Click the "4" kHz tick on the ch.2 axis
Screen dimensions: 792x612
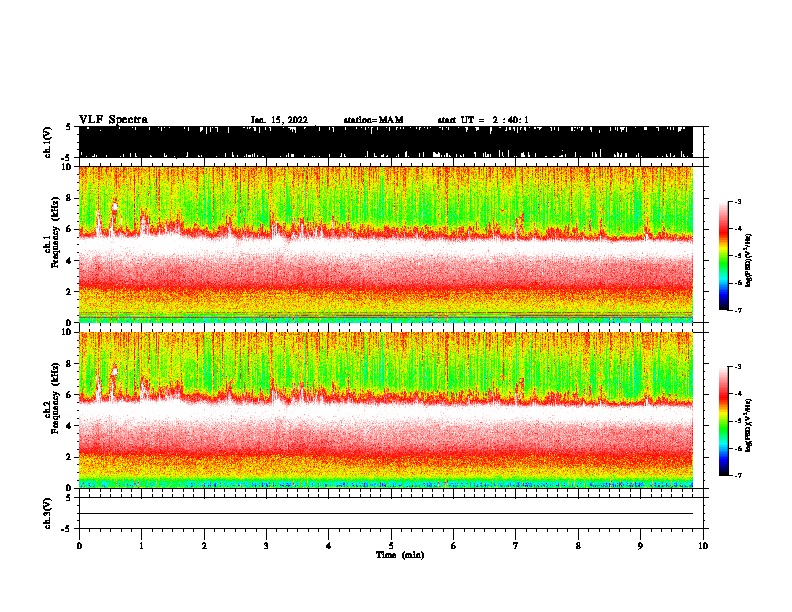pyautogui.click(x=70, y=426)
